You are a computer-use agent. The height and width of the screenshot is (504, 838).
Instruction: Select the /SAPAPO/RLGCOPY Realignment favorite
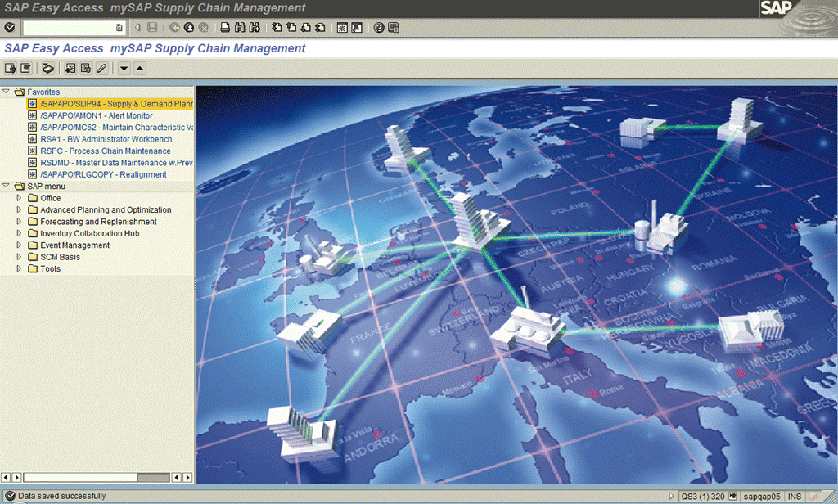104,174
